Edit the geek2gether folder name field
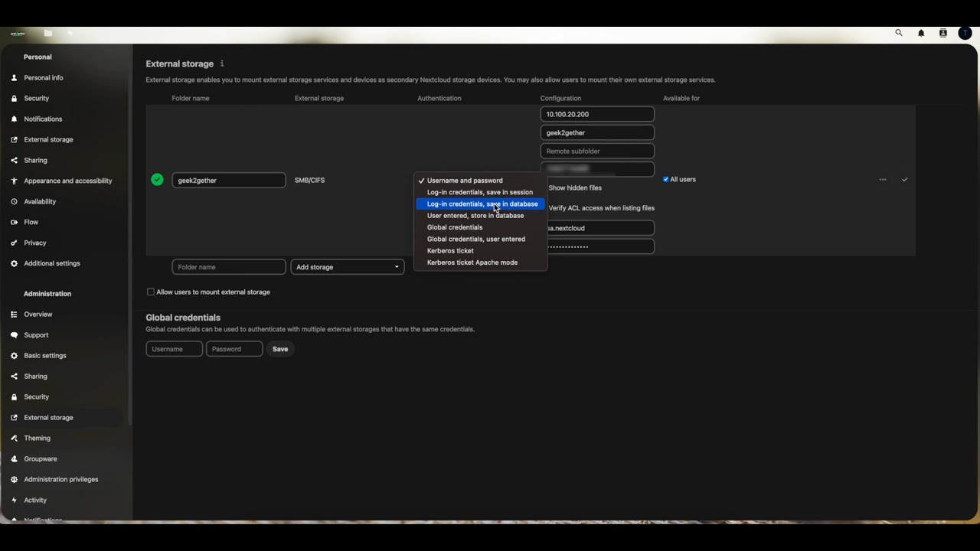The image size is (980, 551). pyautogui.click(x=229, y=181)
